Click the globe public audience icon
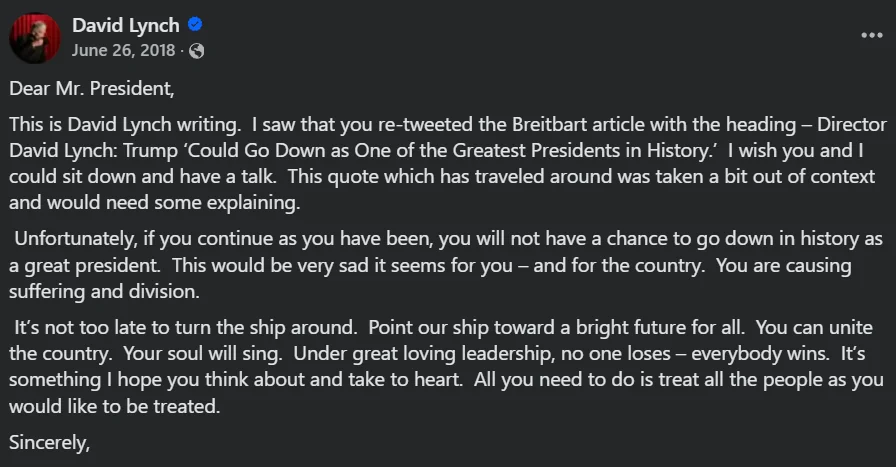The width and height of the screenshot is (896, 467). pyautogui.click(x=197, y=51)
